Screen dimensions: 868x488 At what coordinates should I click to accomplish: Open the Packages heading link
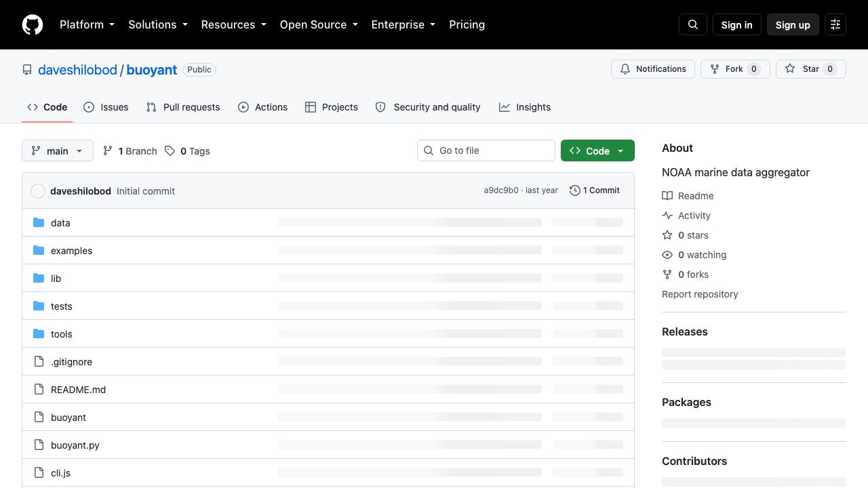pos(686,402)
